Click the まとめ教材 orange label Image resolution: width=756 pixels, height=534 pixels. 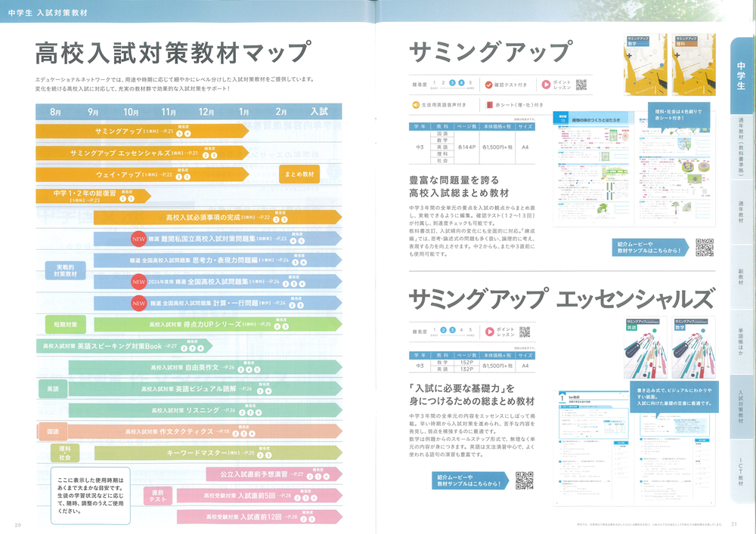point(299,174)
